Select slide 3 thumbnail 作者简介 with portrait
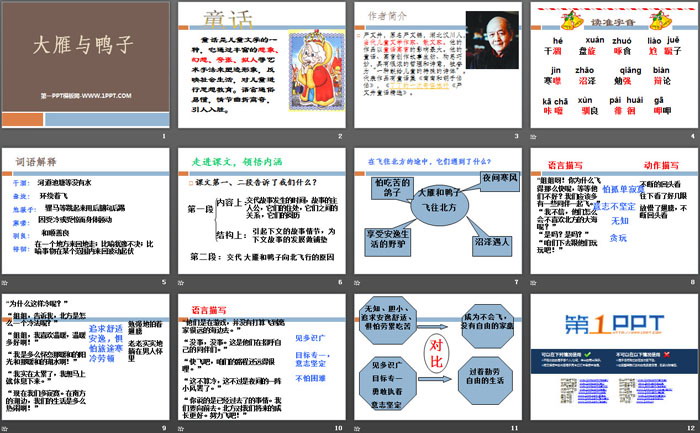This screenshot has height=433, width=700. tap(438, 65)
